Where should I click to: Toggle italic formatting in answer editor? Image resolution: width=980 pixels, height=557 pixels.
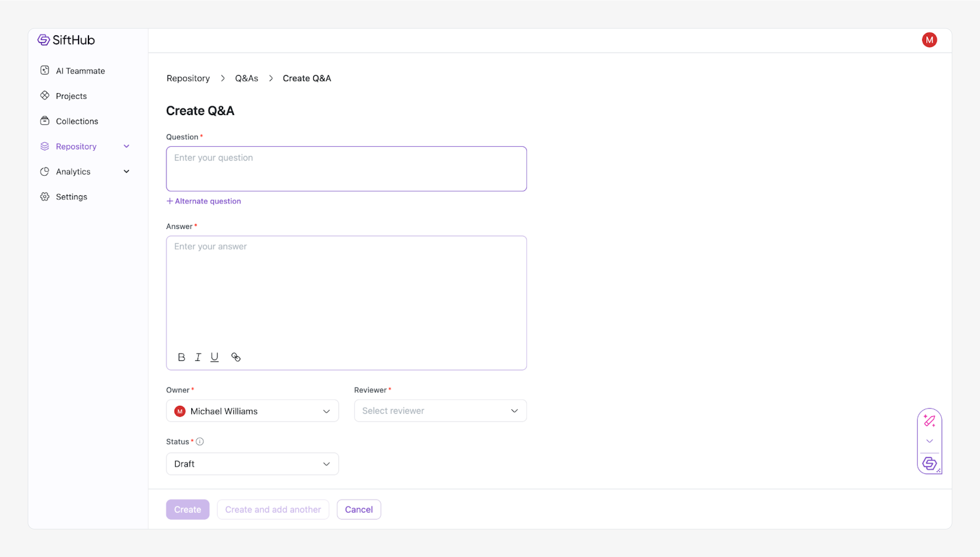pos(198,357)
